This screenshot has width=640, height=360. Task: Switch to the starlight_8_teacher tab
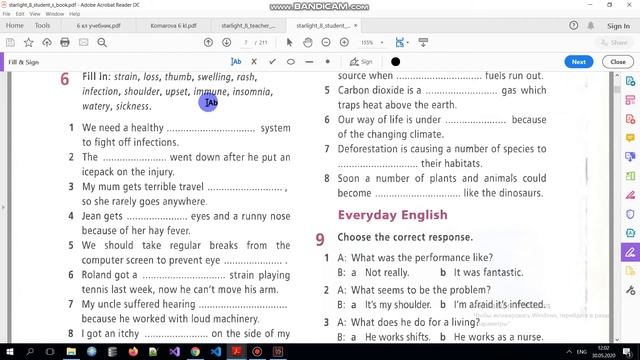pyautogui.click(x=248, y=26)
